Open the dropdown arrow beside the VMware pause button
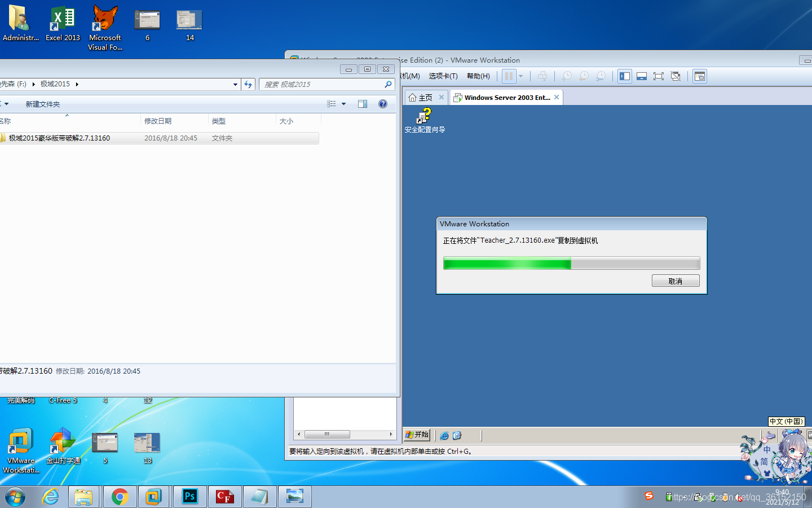 coord(520,76)
